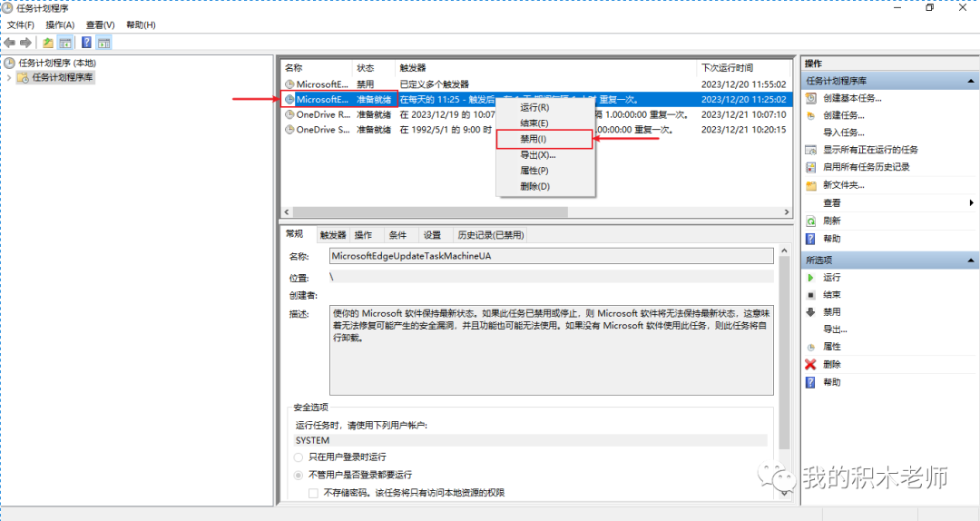Select task row with 已定义多个触发器
The image size is (980, 521).
click(x=537, y=84)
